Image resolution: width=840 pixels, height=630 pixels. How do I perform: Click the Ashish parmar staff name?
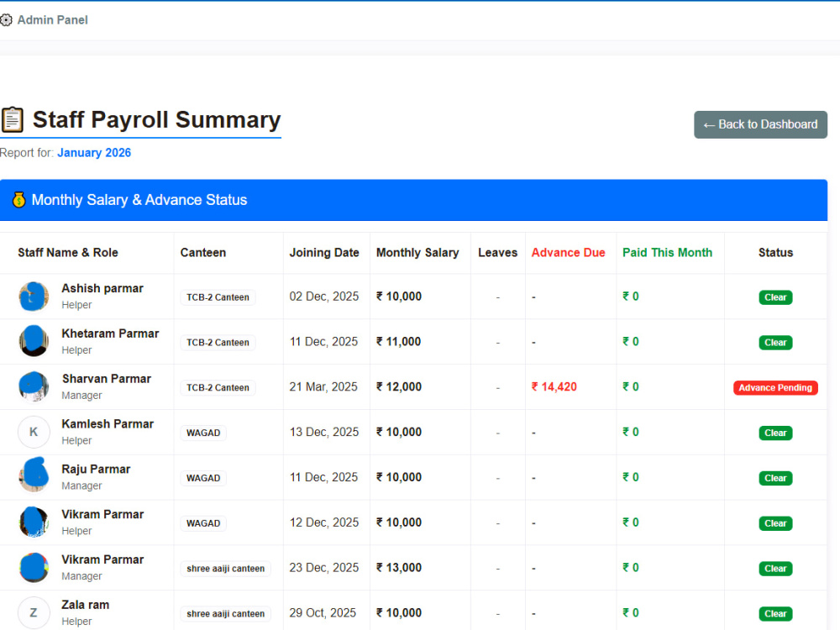102,288
